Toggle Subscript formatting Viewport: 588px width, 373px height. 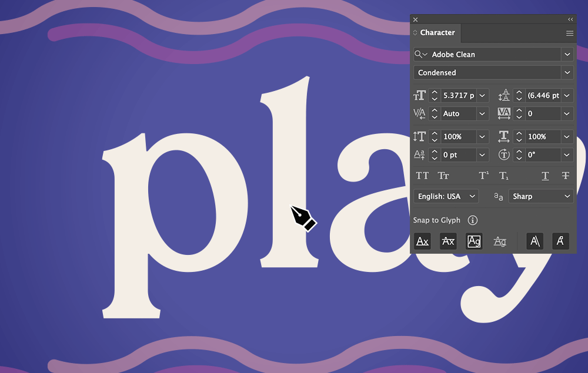[504, 176]
